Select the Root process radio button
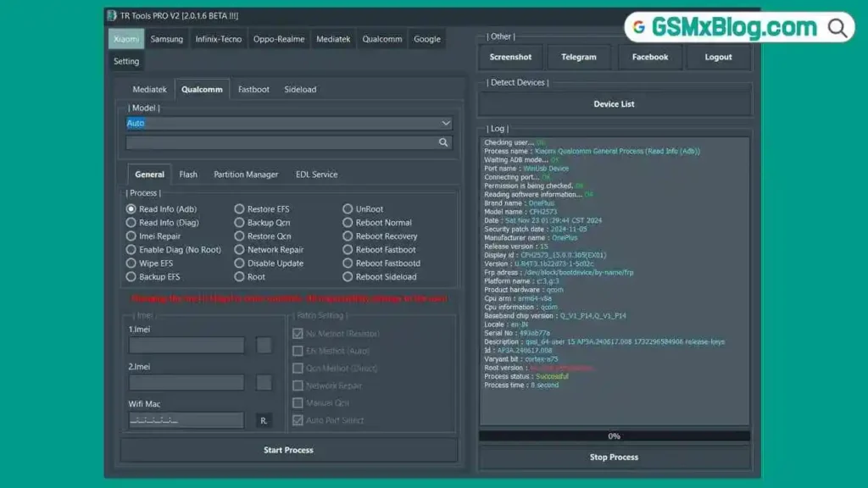Screen dimensions: 868x488 [x=239, y=277]
